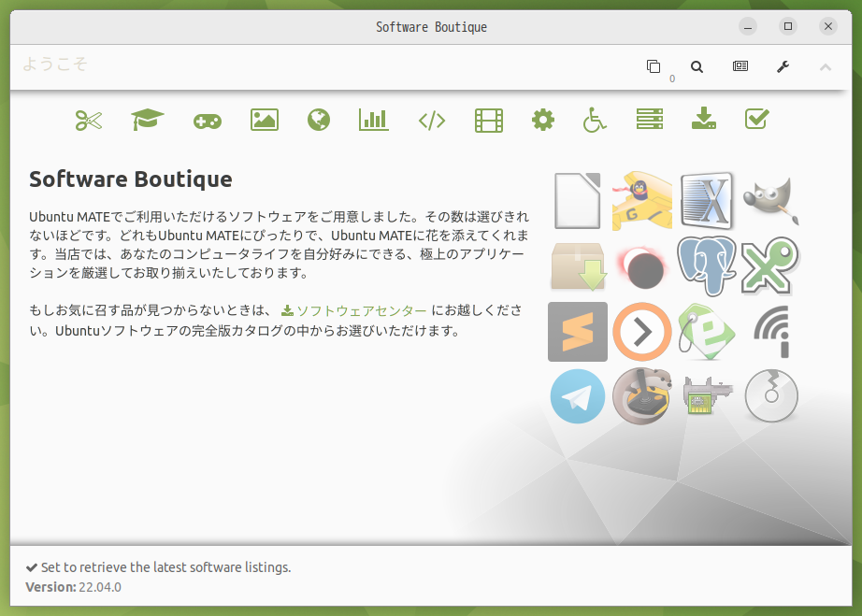Open preferences via the wrench icon

[783, 66]
